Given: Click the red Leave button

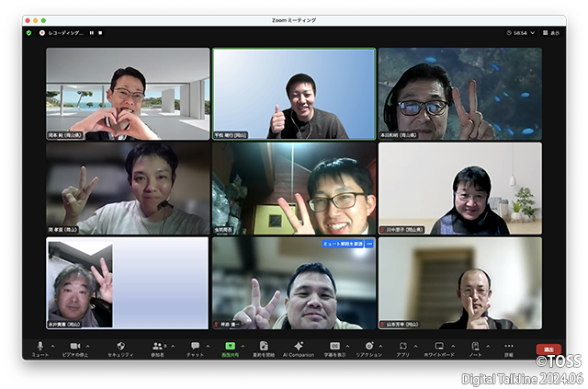Looking at the screenshot, I should coord(548,349).
